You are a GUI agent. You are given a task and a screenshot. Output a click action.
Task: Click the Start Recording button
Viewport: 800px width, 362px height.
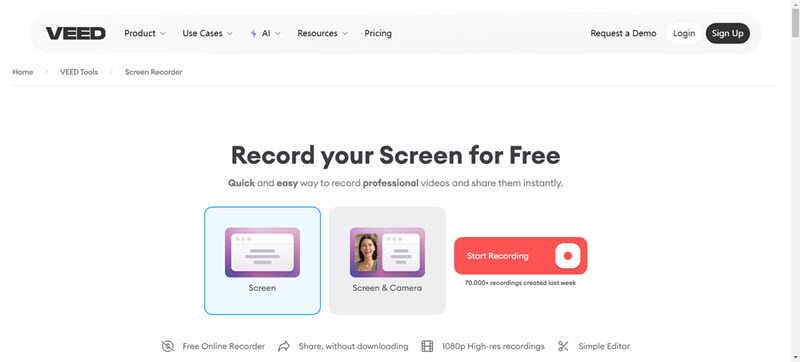pyautogui.click(x=520, y=256)
